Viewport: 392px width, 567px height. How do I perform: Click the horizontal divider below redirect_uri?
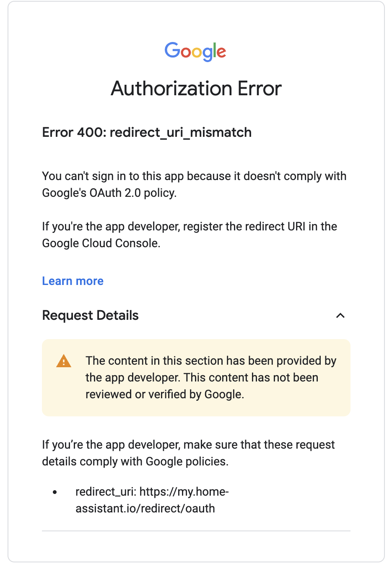pyautogui.click(x=196, y=531)
